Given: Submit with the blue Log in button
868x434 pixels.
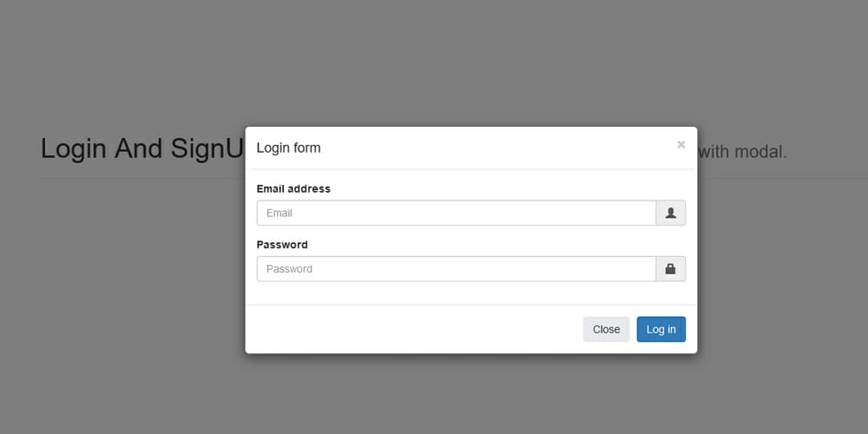Looking at the screenshot, I should tap(661, 329).
